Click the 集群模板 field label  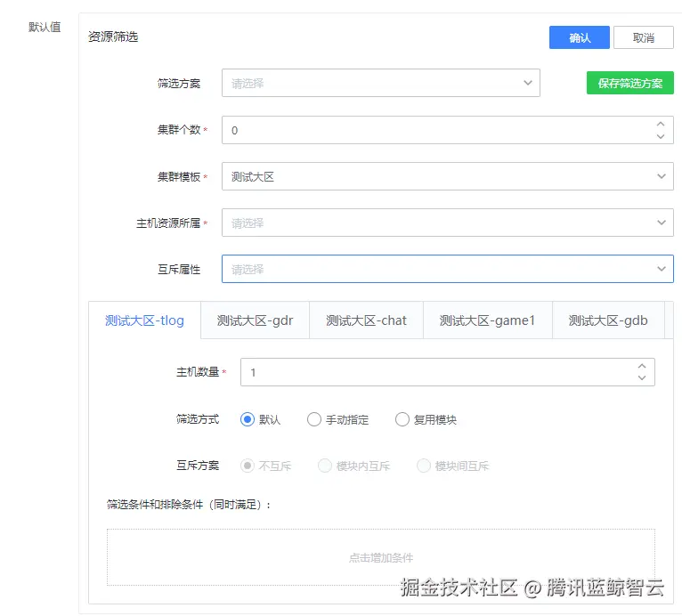[179, 176]
